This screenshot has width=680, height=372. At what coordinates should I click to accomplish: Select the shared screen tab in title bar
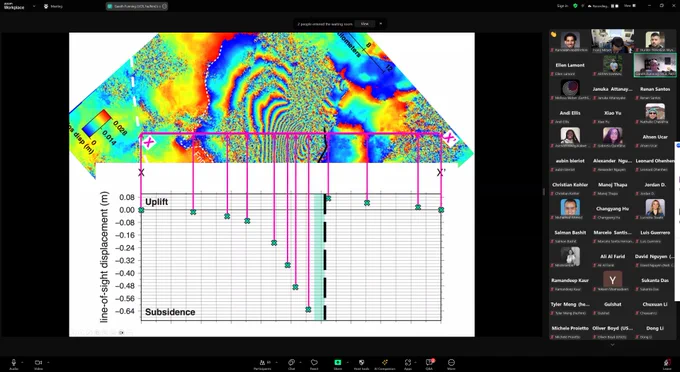pos(137,7)
